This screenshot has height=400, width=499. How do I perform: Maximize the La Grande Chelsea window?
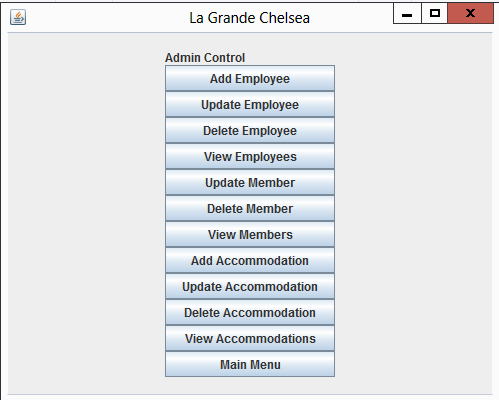[435, 13]
